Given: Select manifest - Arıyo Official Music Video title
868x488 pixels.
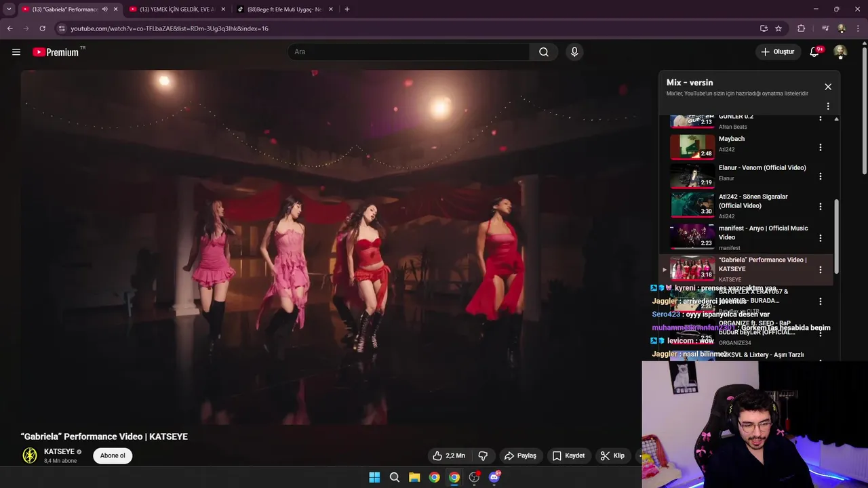Looking at the screenshot, I should 763,232.
